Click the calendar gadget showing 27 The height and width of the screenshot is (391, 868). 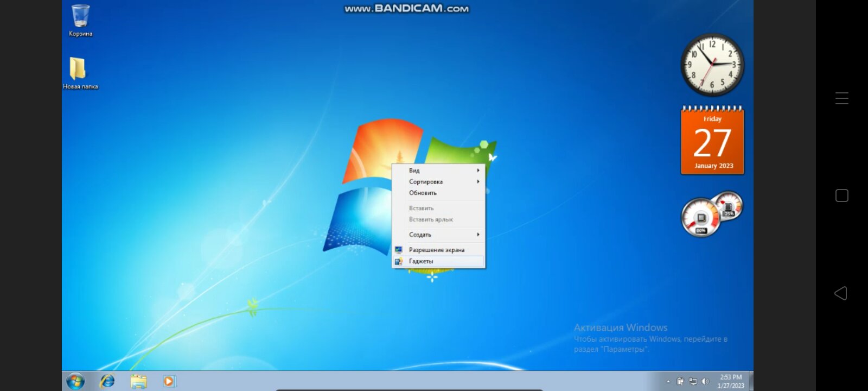pos(712,141)
